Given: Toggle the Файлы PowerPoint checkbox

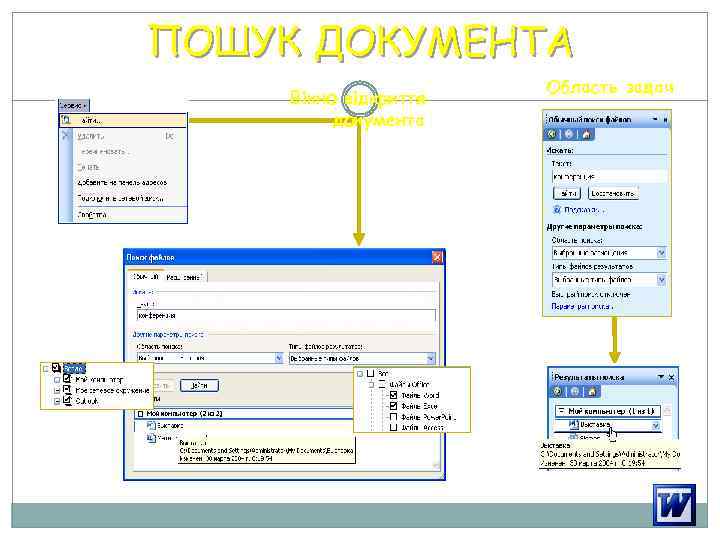Looking at the screenshot, I should click(x=393, y=417).
